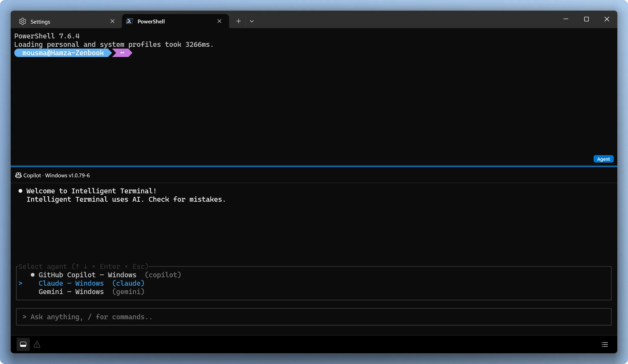Focus the Ask anything input field

pos(314,317)
